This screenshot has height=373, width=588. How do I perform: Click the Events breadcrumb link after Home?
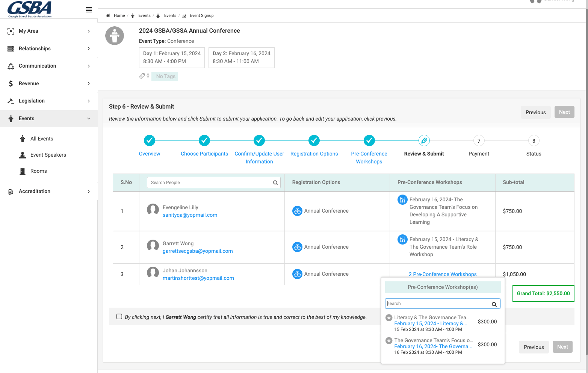144,15
